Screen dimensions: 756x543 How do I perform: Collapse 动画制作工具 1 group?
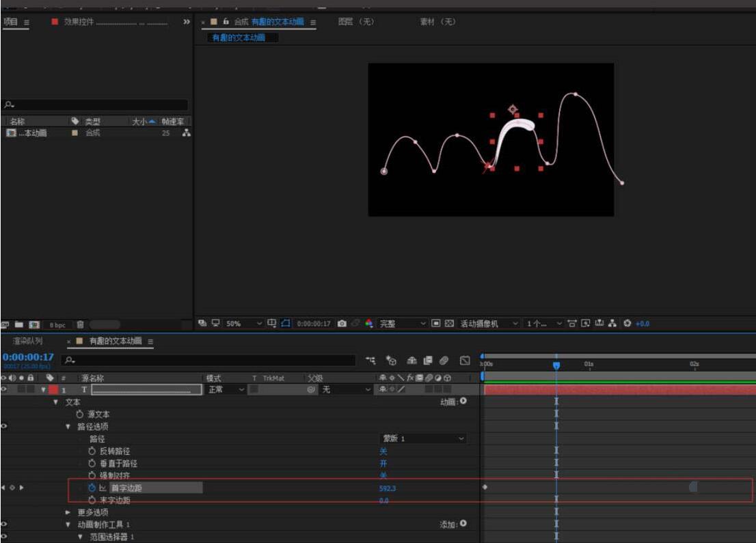(68, 524)
